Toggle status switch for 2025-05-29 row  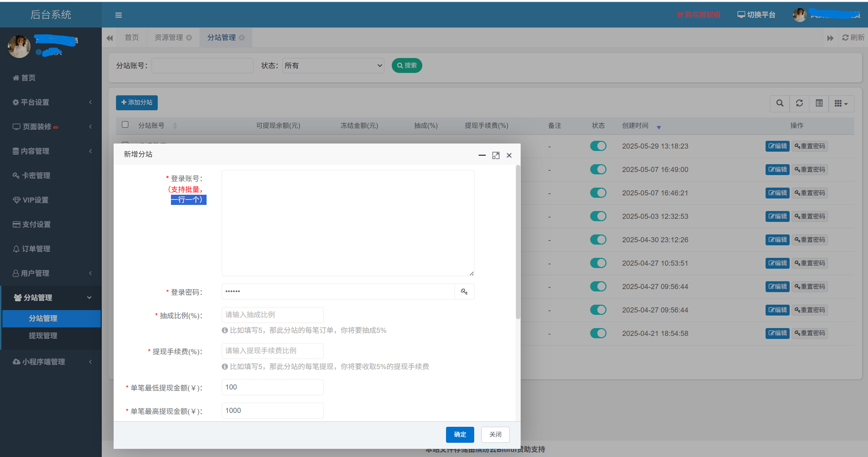tap(598, 146)
